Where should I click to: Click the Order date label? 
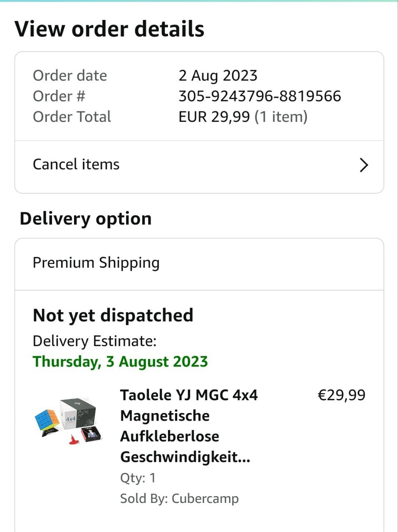70,76
